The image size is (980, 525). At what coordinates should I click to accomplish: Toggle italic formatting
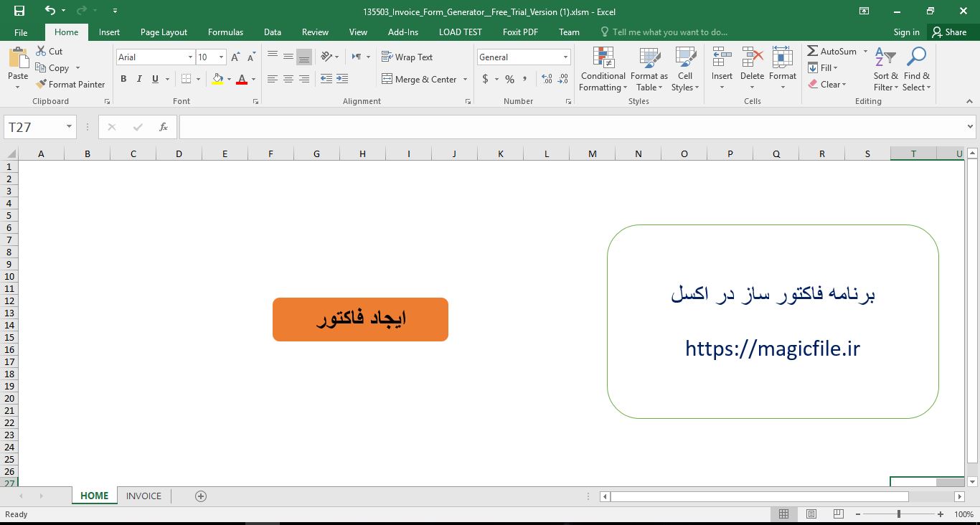pyautogui.click(x=139, y=79)
